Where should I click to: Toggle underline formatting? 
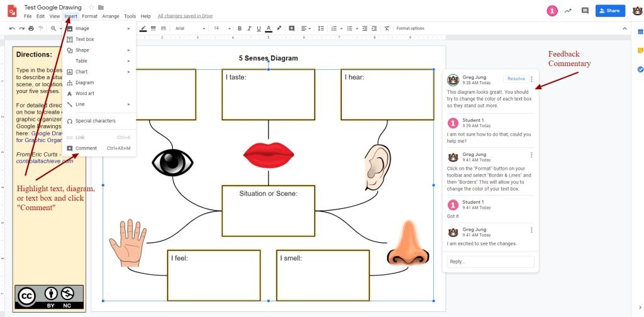coord(259,28)
